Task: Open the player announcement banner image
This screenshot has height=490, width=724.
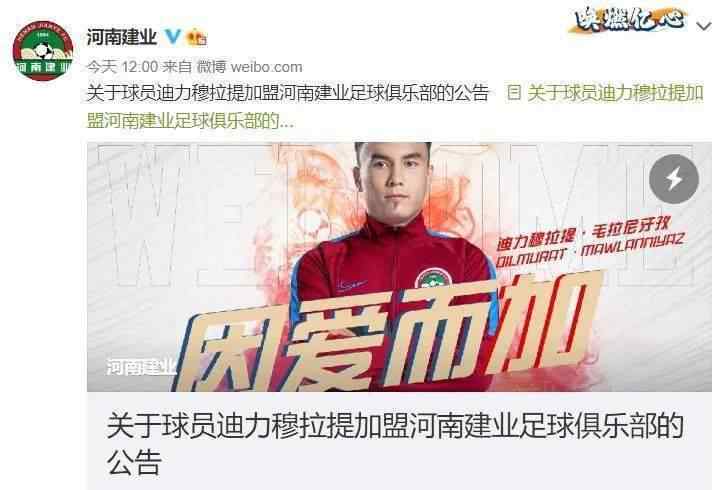Action: click(399, 266)
